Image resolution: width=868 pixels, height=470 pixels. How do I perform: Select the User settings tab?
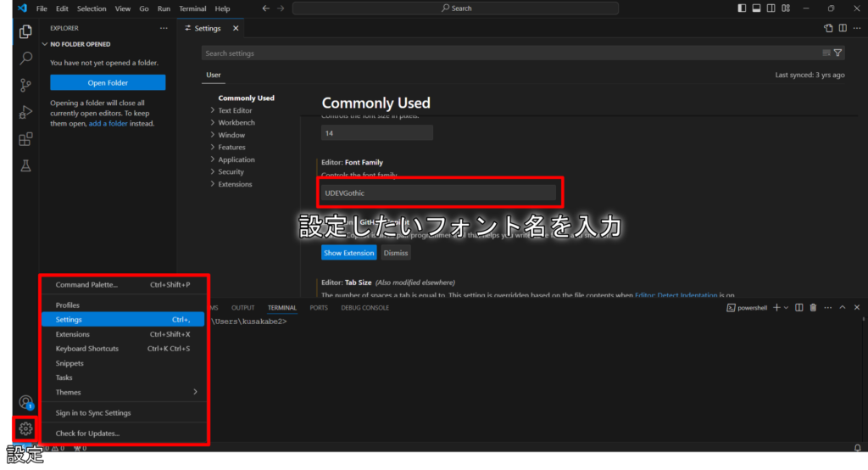point(213,75)
